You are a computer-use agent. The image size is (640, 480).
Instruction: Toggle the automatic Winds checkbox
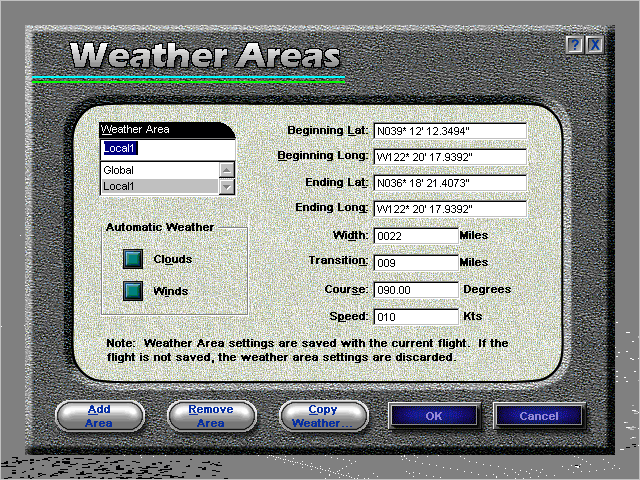tap(133, 291)
